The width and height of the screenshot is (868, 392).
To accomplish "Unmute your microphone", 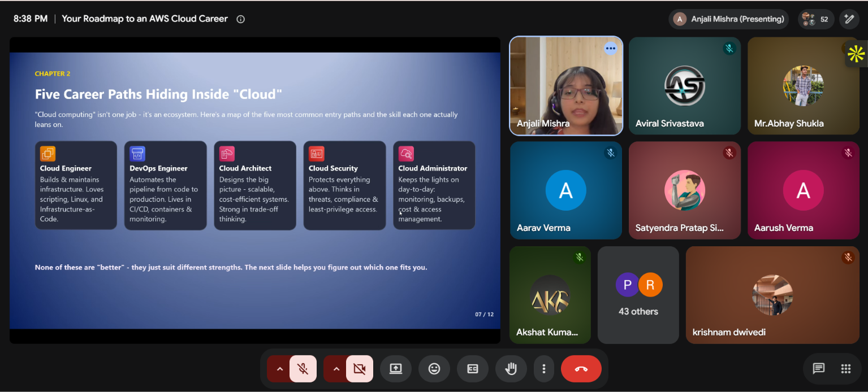I will point(303,369).
